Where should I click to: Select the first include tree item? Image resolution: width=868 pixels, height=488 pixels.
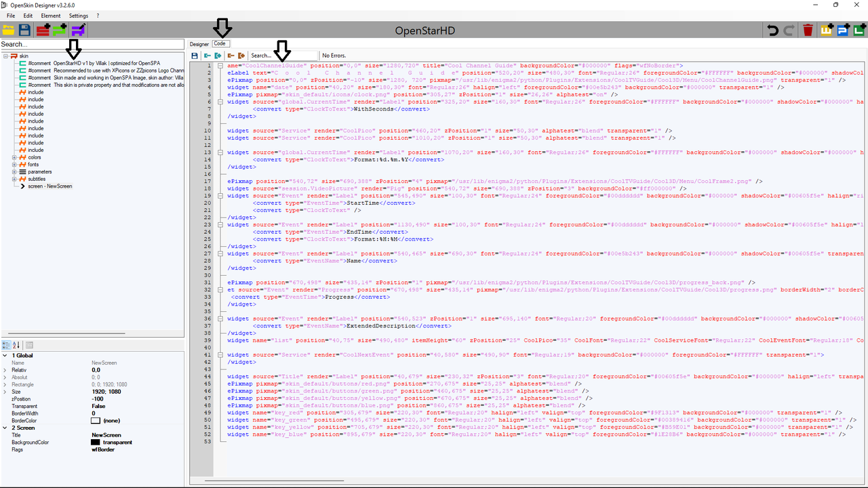36,92
